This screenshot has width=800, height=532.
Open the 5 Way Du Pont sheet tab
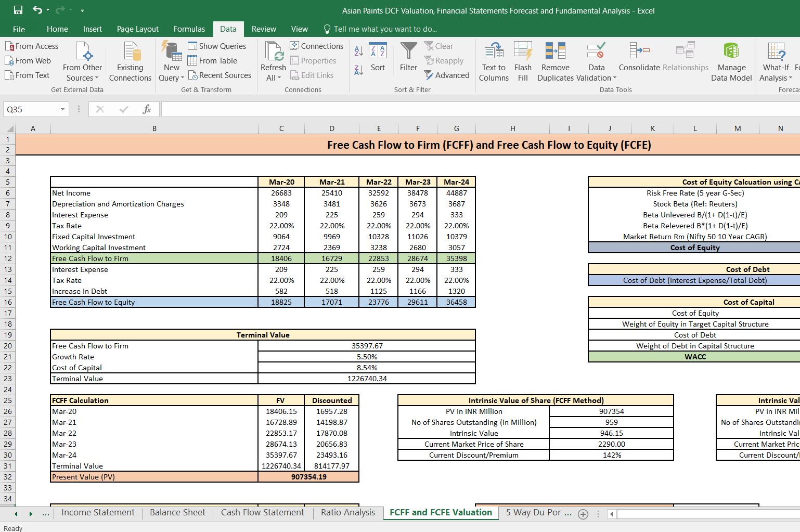tap(538, 513)
